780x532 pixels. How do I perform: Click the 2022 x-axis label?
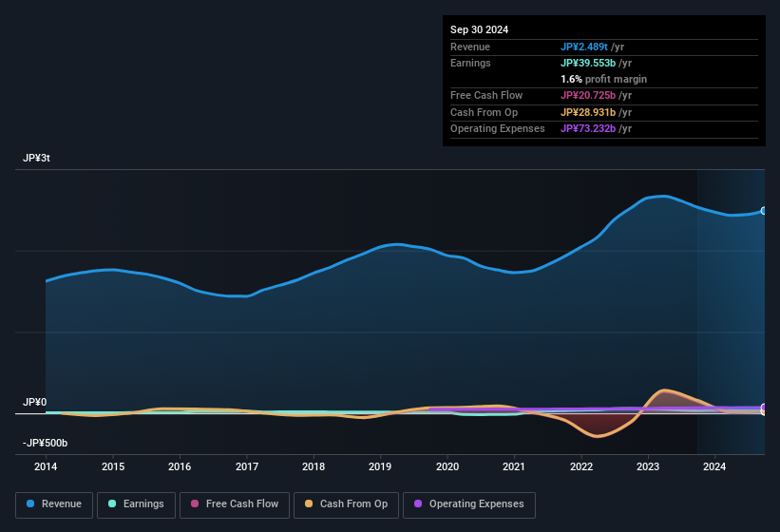click(581, 466)
